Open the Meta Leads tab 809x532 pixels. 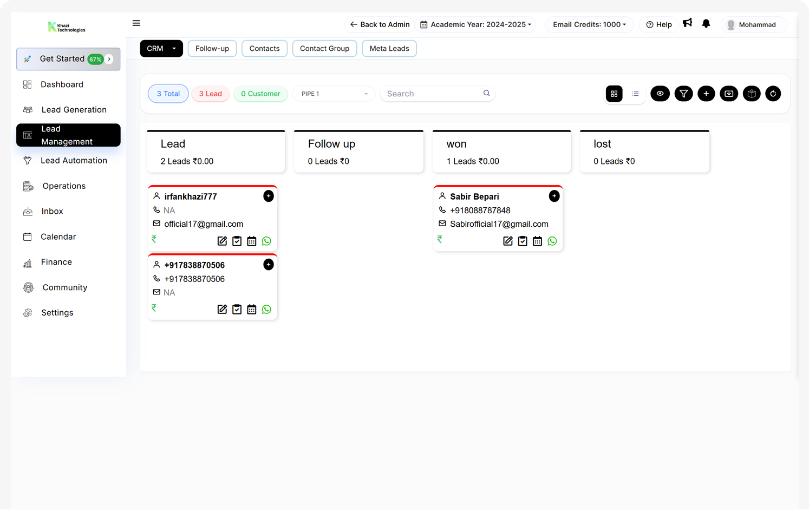coord(389,49)
